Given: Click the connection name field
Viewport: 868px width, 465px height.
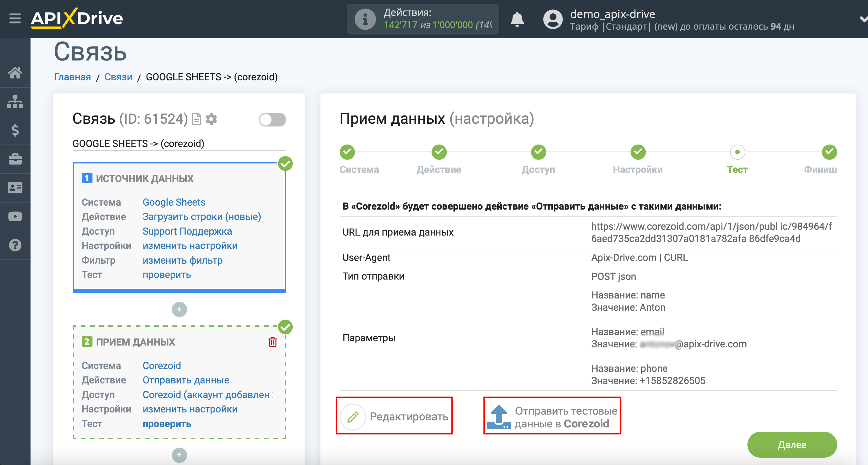Looking at the screenshot, I should click(179, 144).
